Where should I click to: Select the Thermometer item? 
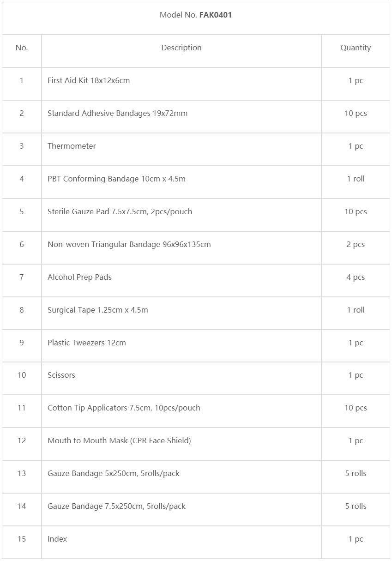72,146
